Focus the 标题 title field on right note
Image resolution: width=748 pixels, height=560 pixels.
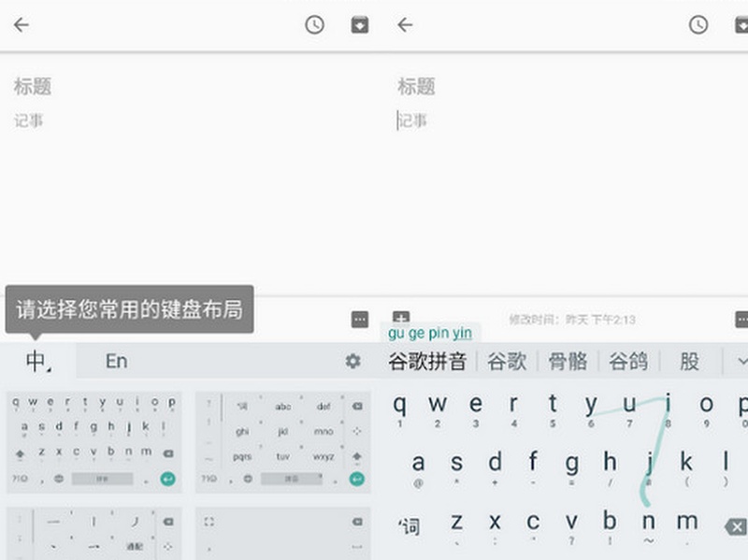416,86
